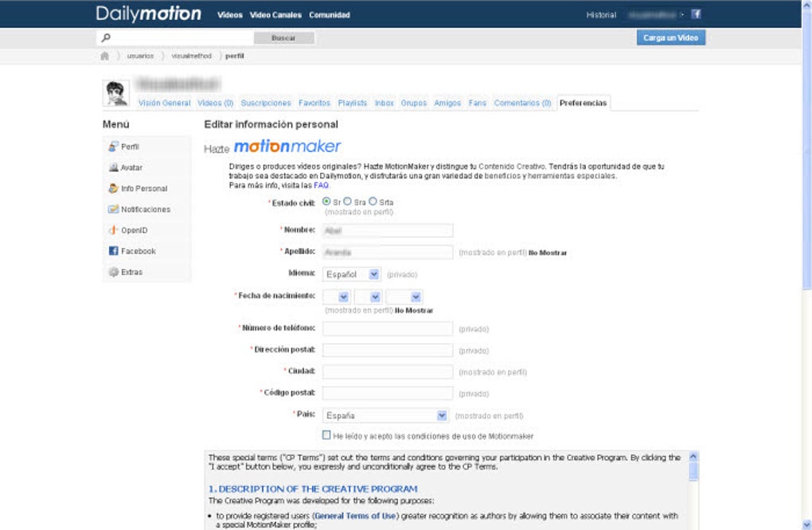Click the page vertical scrollbar thumb

806,151
